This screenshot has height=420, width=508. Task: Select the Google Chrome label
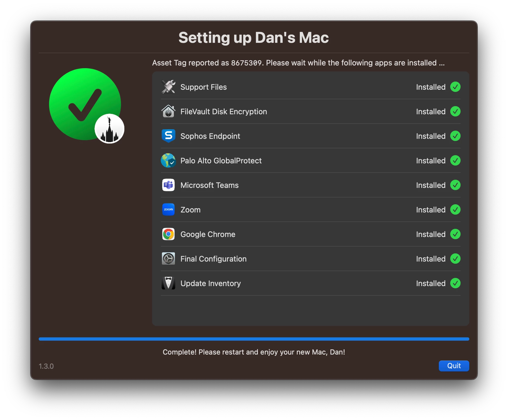click(x=208, y=235)
